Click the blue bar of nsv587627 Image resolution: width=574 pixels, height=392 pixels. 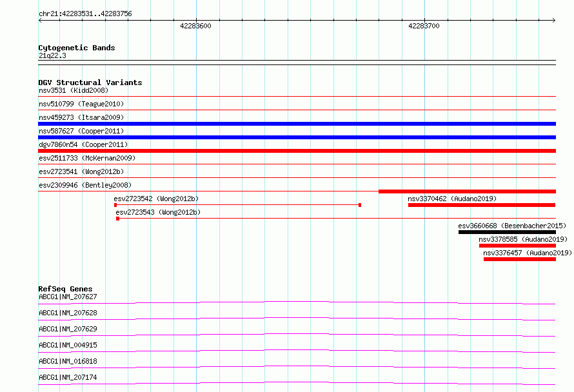click(297, 137)
